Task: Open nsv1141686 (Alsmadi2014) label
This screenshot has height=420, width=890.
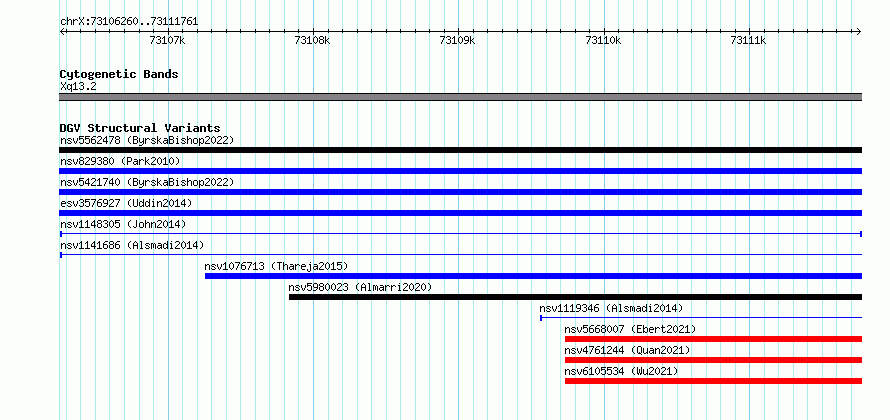Action: (132, 245)
